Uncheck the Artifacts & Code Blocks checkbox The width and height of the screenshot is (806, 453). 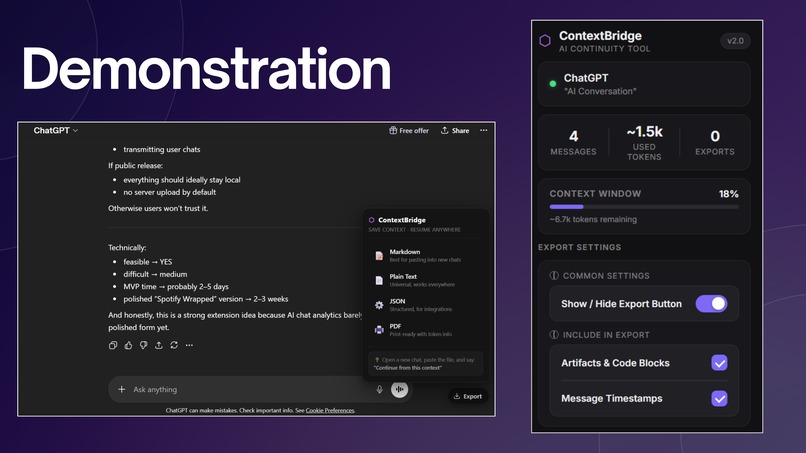[x=719, y=363]
